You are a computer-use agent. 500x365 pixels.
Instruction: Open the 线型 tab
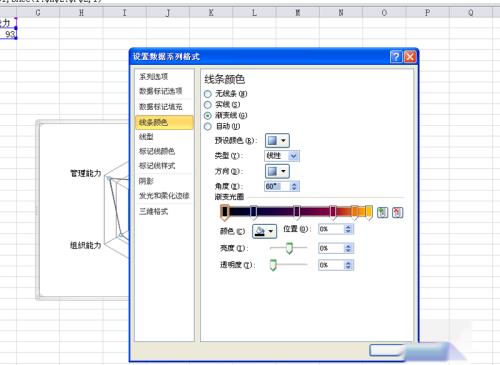point(146,137)
